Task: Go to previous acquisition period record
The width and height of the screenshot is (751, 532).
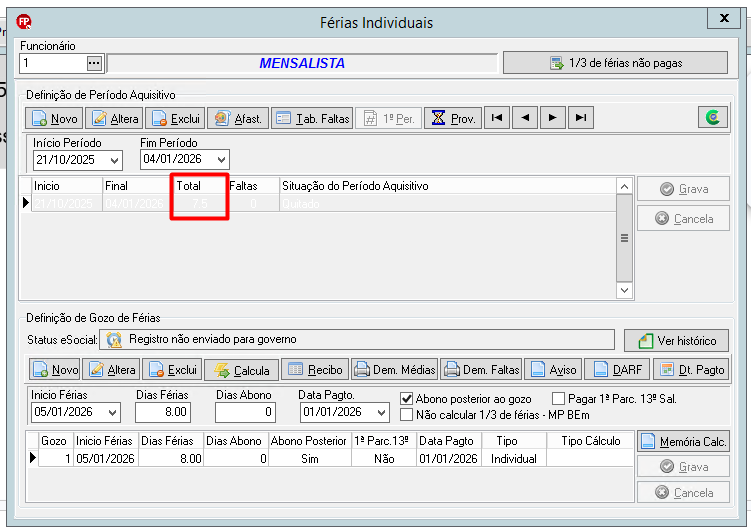Action: coord(525,118)
